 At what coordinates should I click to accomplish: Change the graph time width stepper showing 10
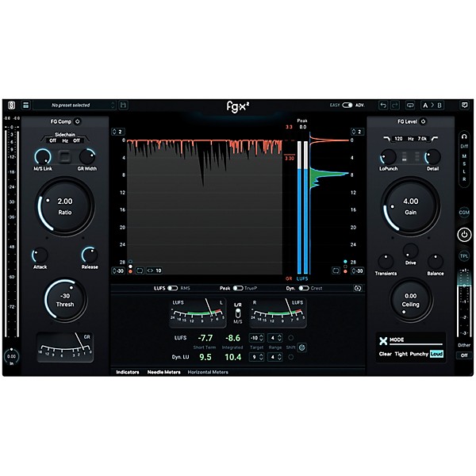click(x=154, y=271)
